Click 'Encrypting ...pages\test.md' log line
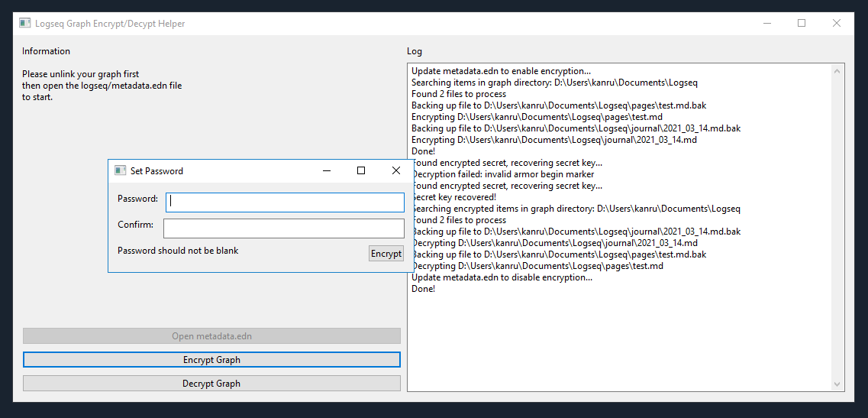 [x=537, y=117]
